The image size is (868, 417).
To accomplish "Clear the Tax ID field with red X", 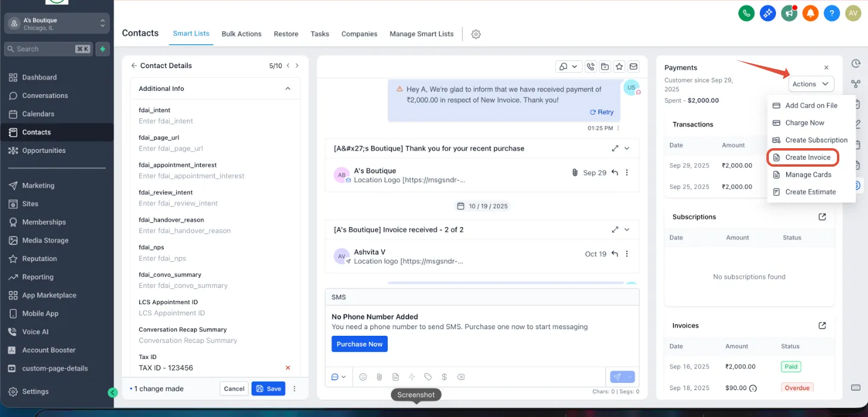I will 288,368.
